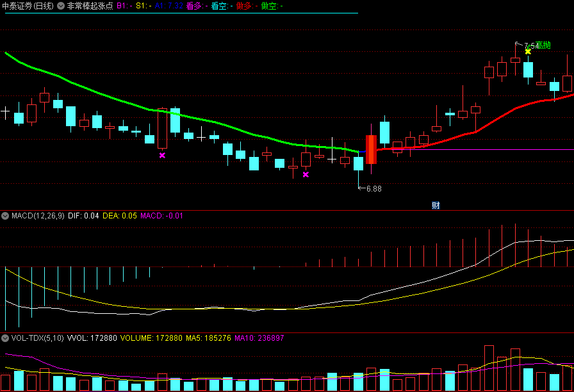Select the 中泰证券(日线) chart title
The height and width of the screenshot is (392, 574).
pos(28,6)
